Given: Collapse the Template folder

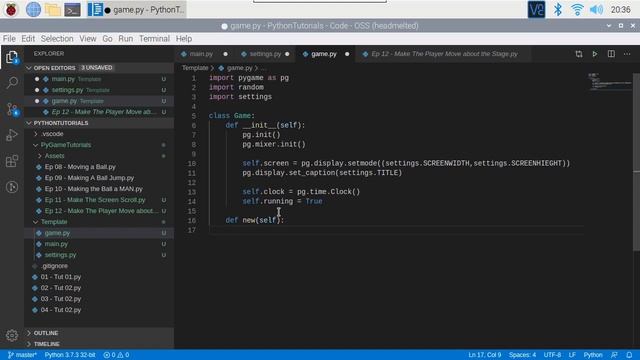Looking at the screenshot, I should (99, 222).
